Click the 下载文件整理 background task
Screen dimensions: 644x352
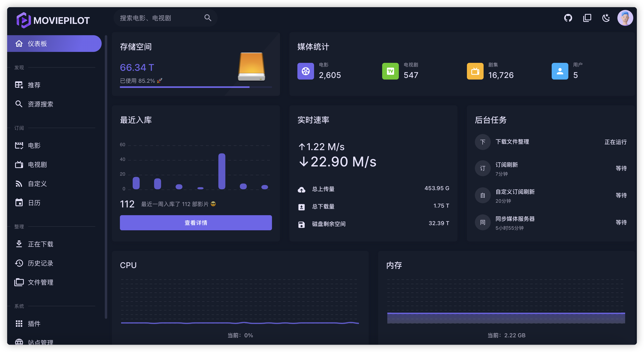pos(512,142)
